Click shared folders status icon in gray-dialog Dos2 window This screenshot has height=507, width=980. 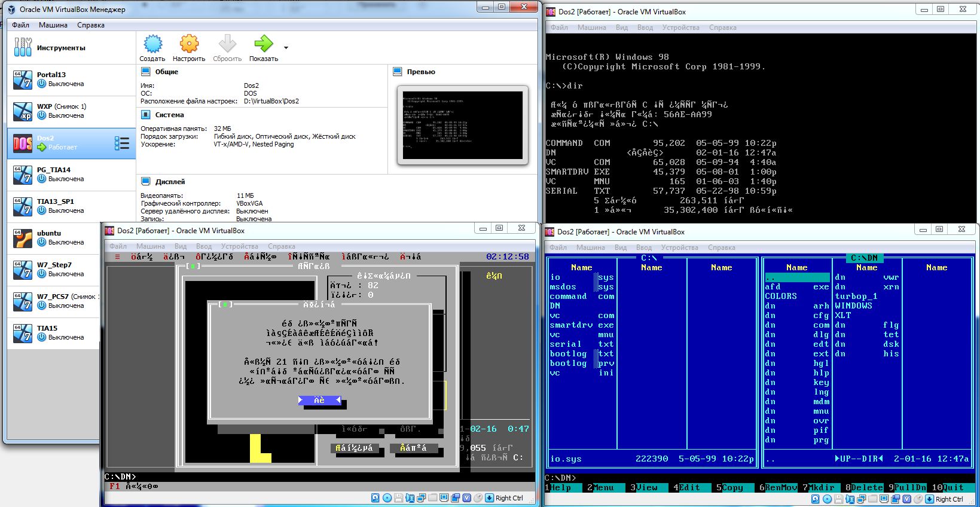432,498
